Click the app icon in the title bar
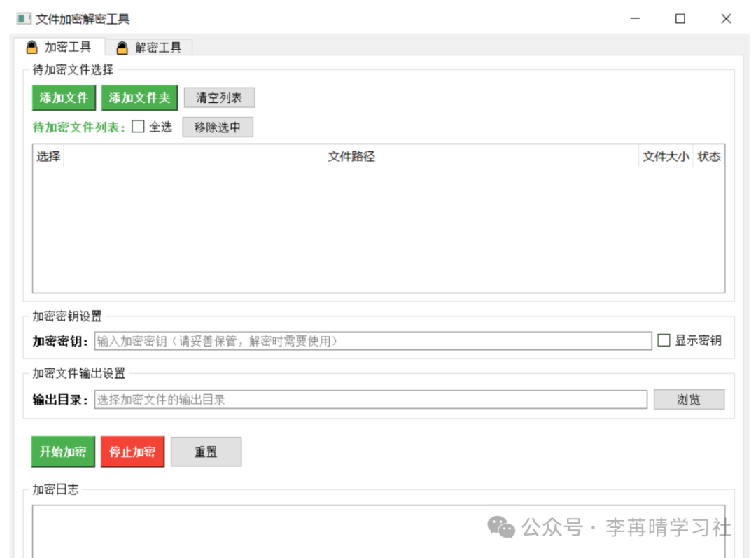 [x=24, y=19]
